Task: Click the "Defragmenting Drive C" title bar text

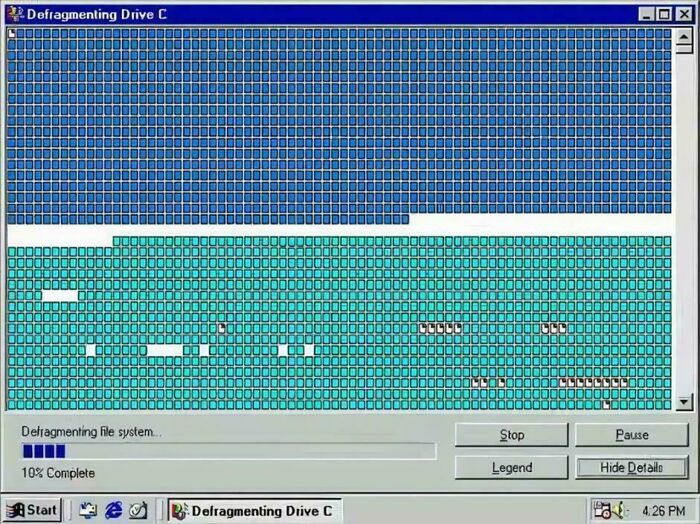Action: tap(96, 14)
